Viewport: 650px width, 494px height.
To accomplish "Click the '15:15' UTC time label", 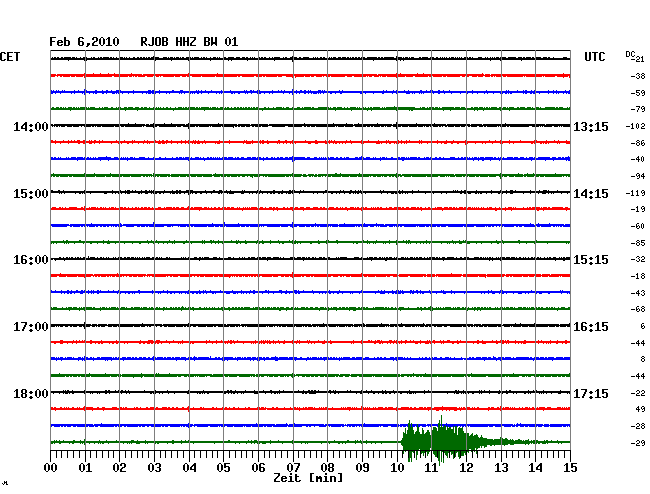I will point(591,260).
